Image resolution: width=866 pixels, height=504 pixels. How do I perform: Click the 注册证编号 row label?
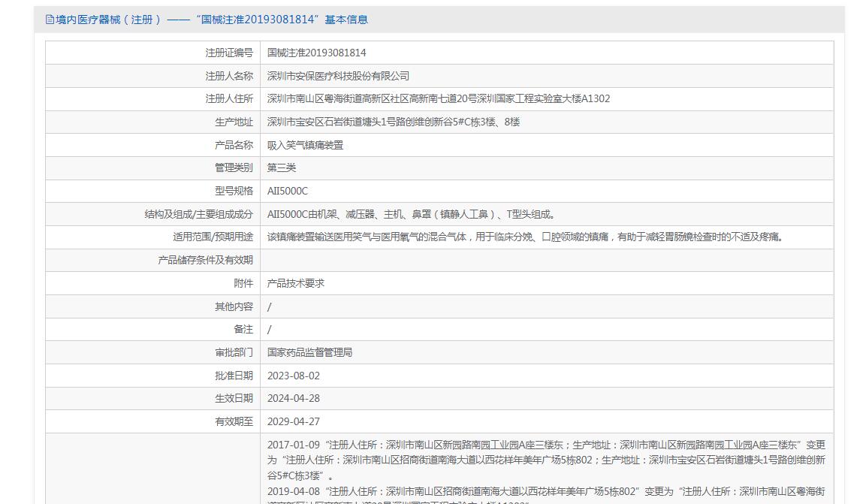229,53
